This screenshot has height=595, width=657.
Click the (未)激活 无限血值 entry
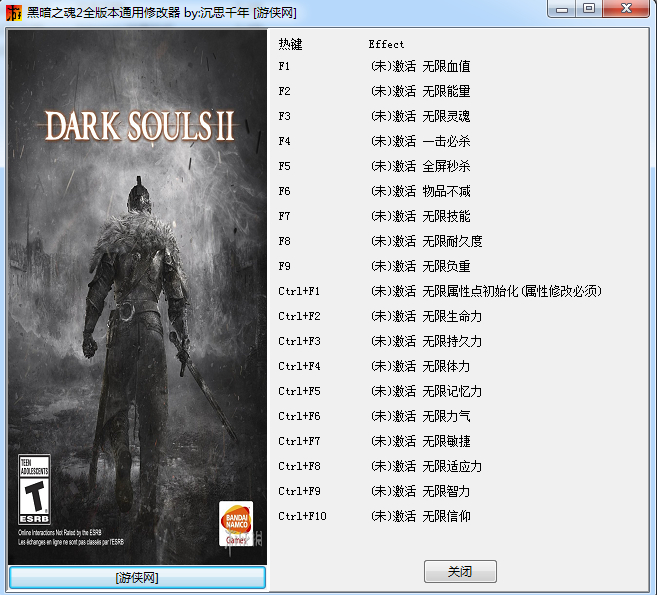420,66
